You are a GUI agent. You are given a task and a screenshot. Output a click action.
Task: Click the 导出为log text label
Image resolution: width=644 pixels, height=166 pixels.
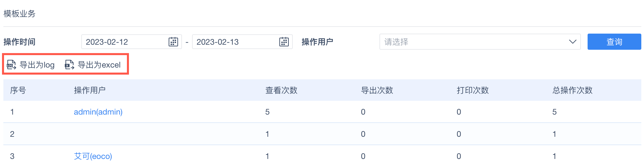(37, 65)
